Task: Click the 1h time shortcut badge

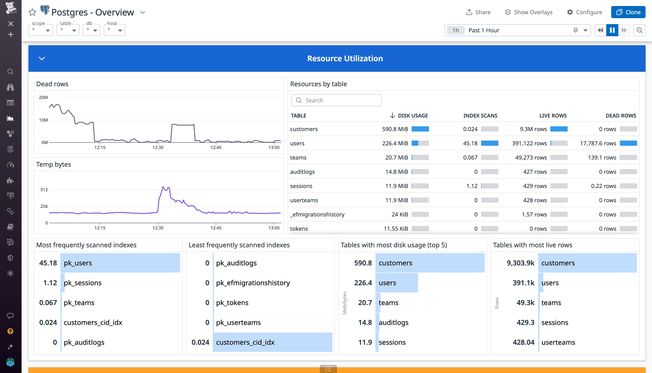Action: (x=456, y=30)
